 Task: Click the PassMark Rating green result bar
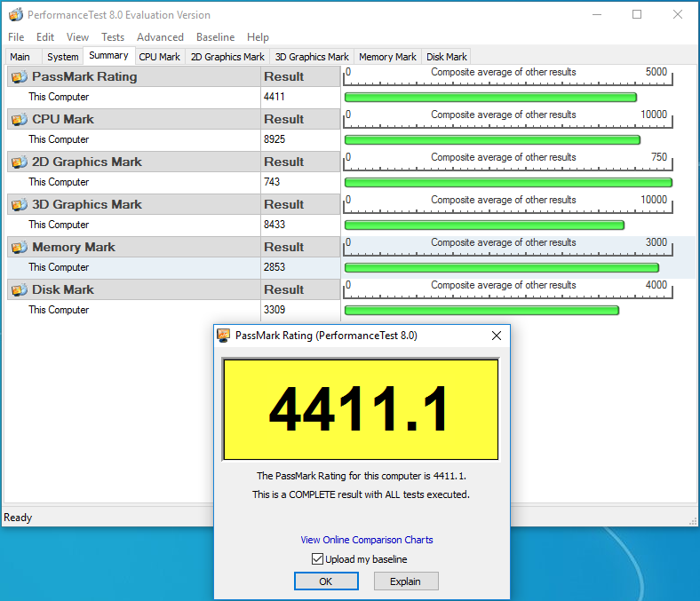pyautogui.click(x=490, y=98)
